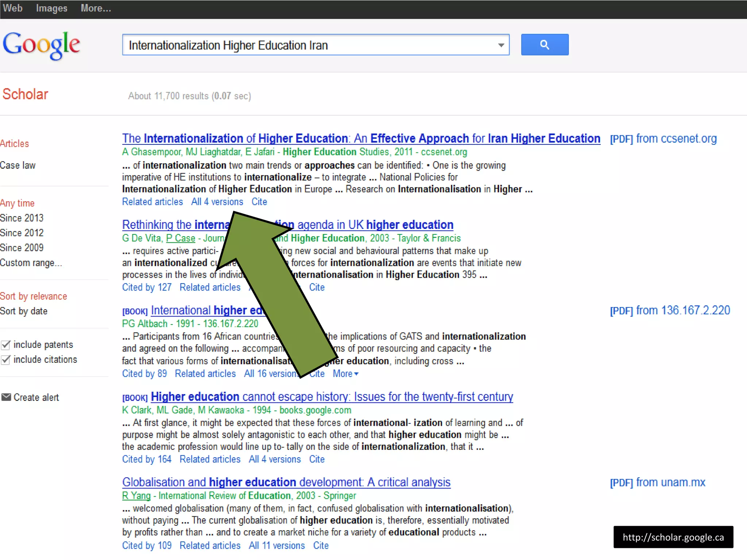
Task: Click Related articles under Ghasempoor result
Action: click(152, 202)
